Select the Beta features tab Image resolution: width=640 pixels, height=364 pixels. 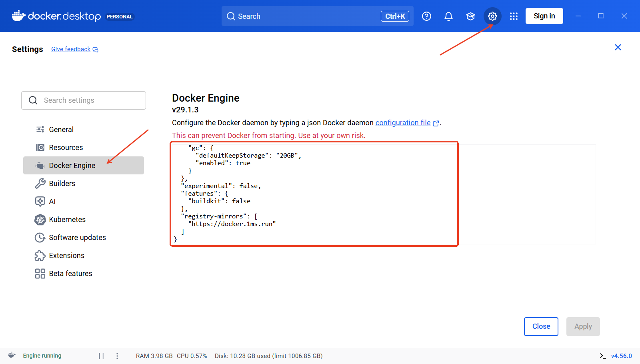click(x=84, y=273)
